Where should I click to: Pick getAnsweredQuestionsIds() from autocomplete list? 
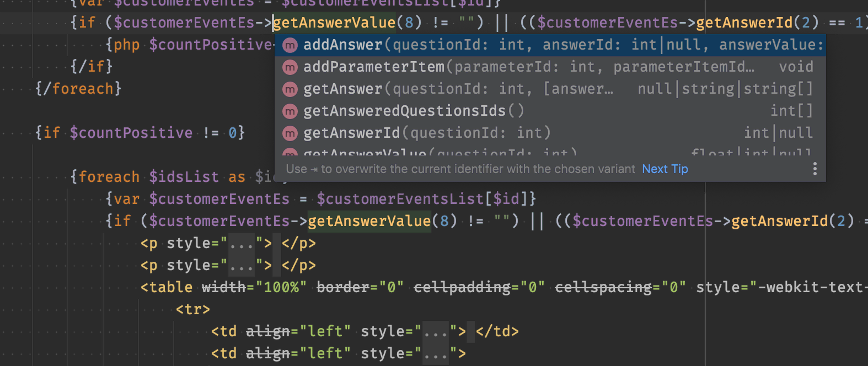pos(550,111)
